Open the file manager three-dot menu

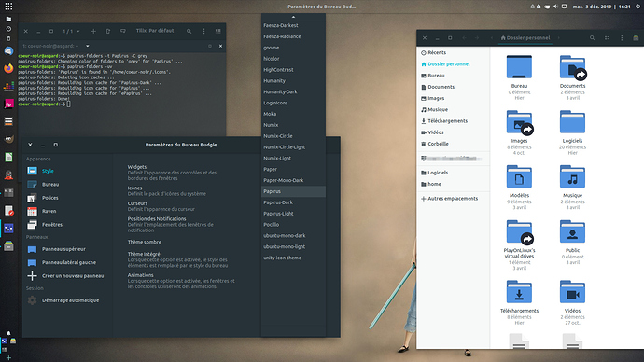click(622, 37)
